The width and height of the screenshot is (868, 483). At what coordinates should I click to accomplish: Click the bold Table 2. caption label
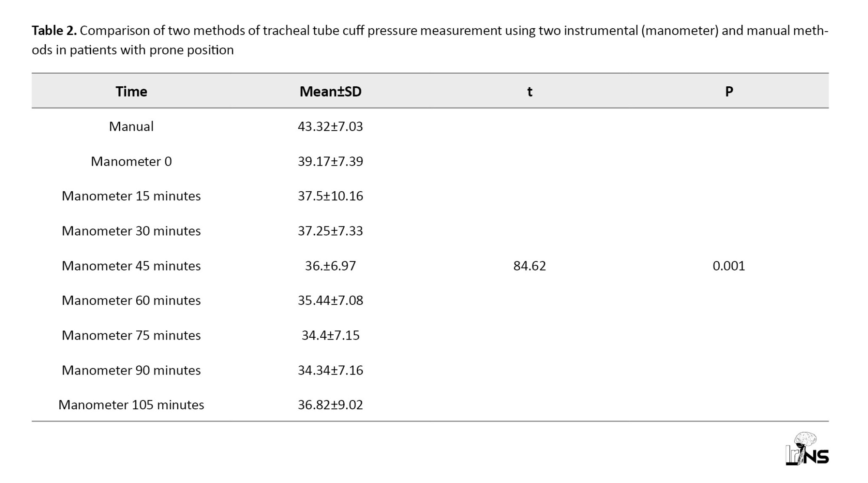coord(54,31)
